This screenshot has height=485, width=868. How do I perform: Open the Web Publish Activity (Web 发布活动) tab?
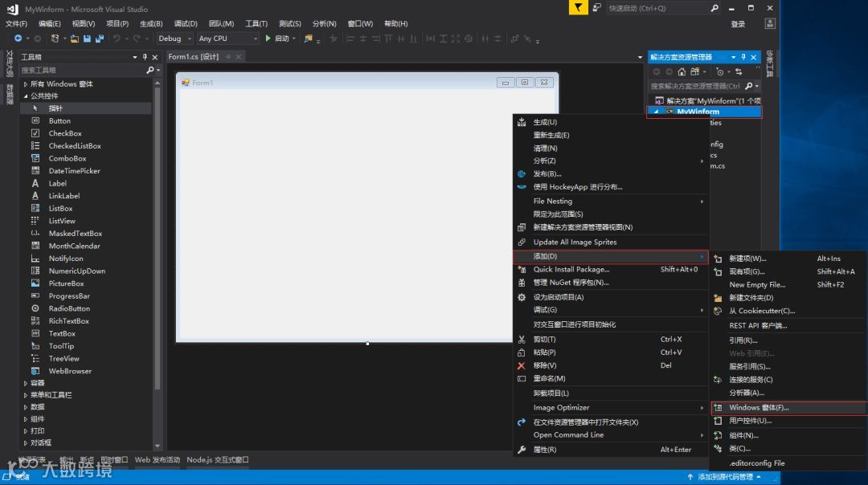pyautogui.click(x=158, y=459)
